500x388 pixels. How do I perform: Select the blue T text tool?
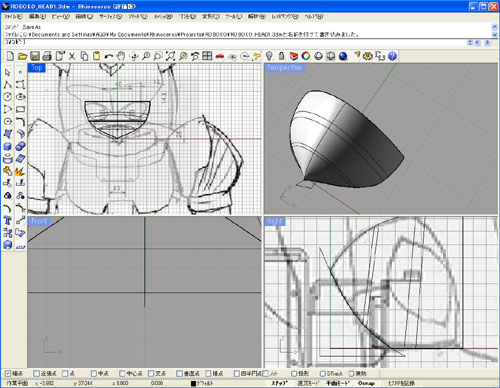(8, 220)
